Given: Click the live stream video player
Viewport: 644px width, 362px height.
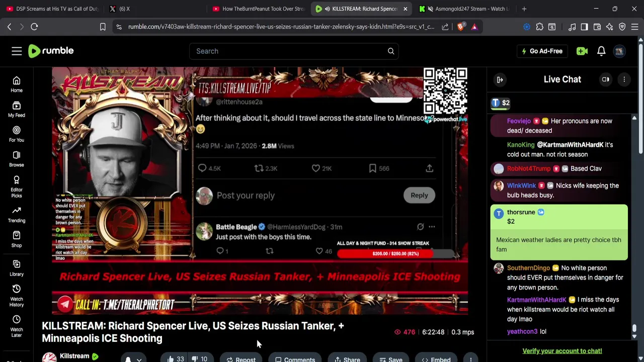Looking at the screenshot, I should point(260,191).
